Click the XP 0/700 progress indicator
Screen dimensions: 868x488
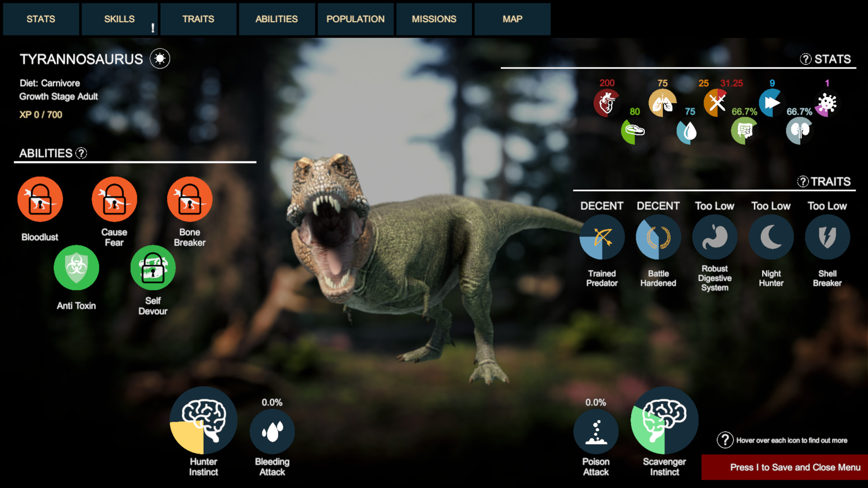(40, 114)
